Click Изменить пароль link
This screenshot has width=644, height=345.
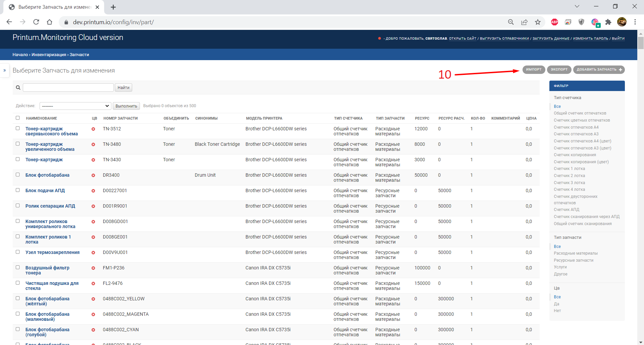tap(591, 39)
